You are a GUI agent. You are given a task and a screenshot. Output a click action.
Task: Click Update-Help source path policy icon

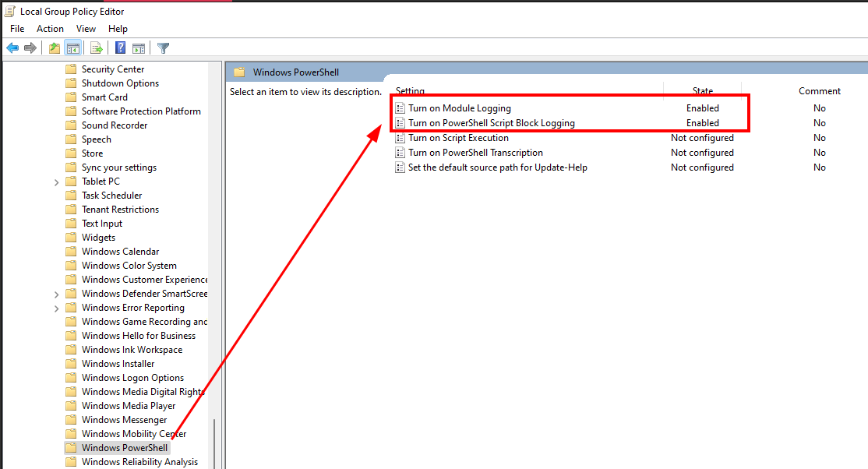(x=400, y=167)
